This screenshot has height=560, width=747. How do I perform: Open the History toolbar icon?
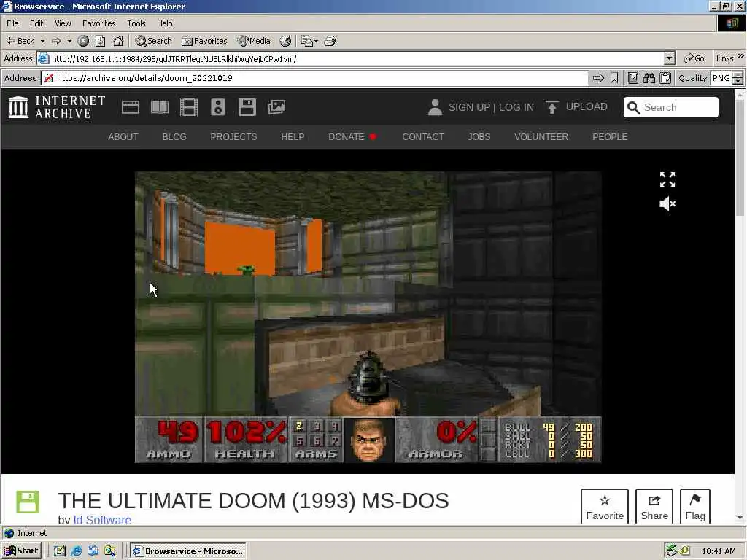click(285, 41)
